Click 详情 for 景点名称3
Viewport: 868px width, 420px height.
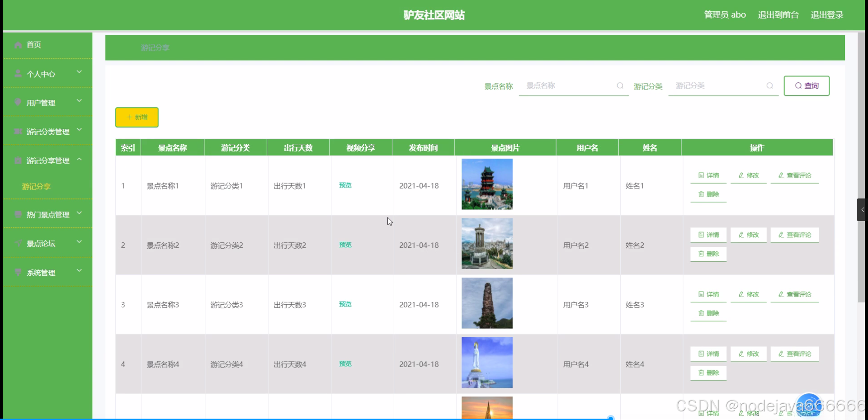click(x=708, y=294)
